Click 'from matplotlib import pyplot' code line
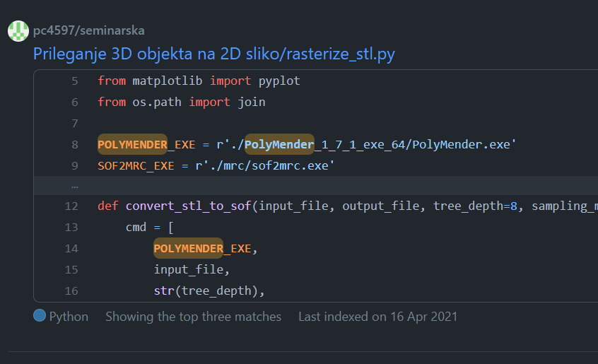Image resolution: width=598 pixels, height=364 pixels. pyautogui.click(x=199, y=81)
